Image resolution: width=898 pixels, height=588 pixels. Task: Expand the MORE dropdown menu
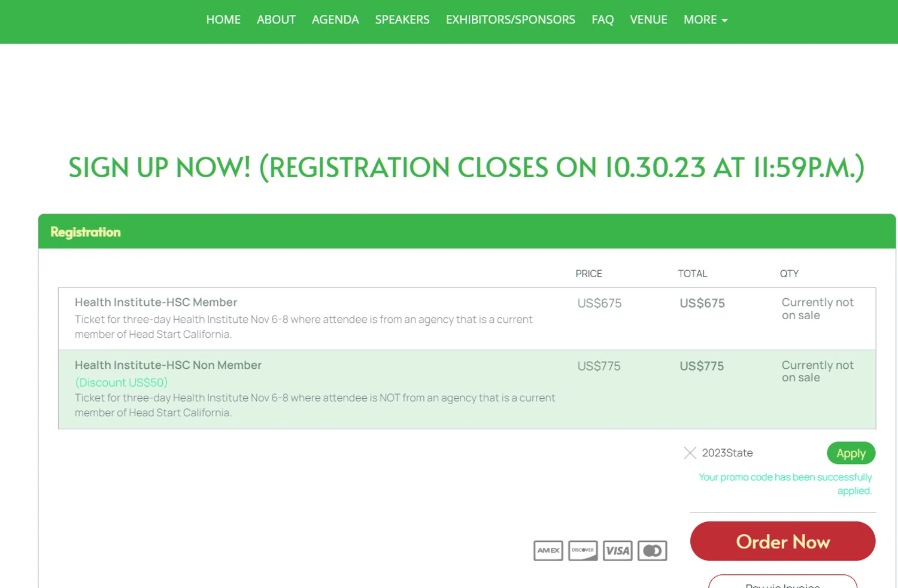point(705,20)
